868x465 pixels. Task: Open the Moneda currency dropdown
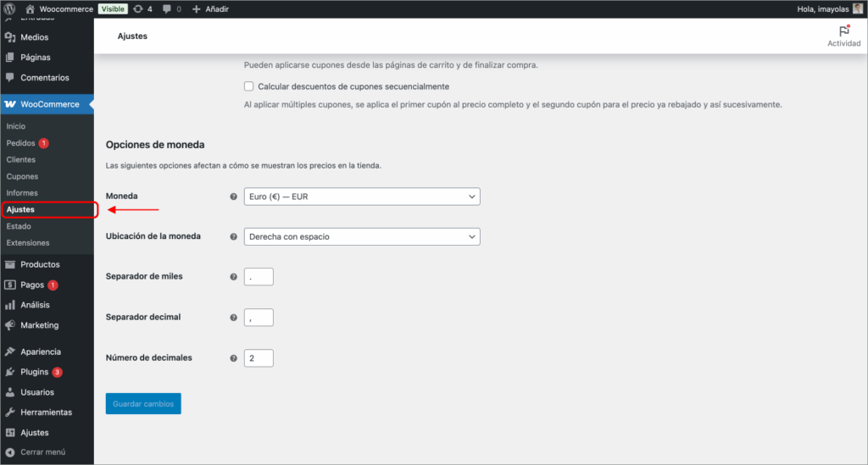(x=362, y=197)
